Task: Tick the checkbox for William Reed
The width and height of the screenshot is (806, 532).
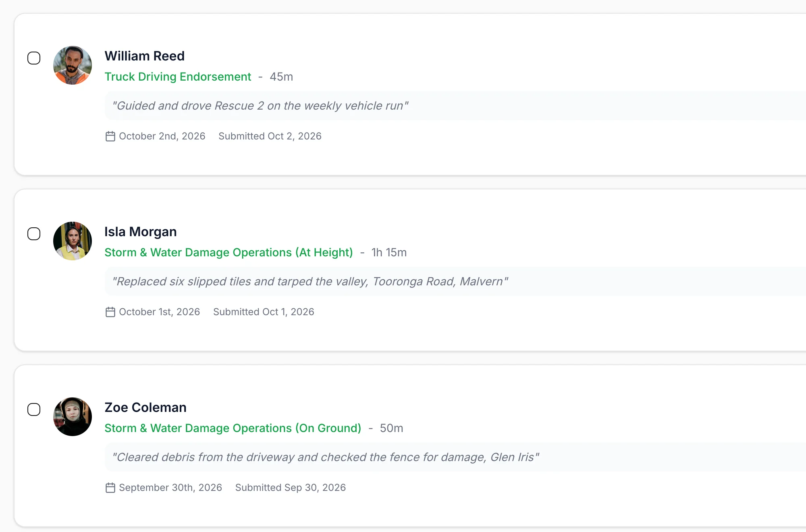Action: 34,58
